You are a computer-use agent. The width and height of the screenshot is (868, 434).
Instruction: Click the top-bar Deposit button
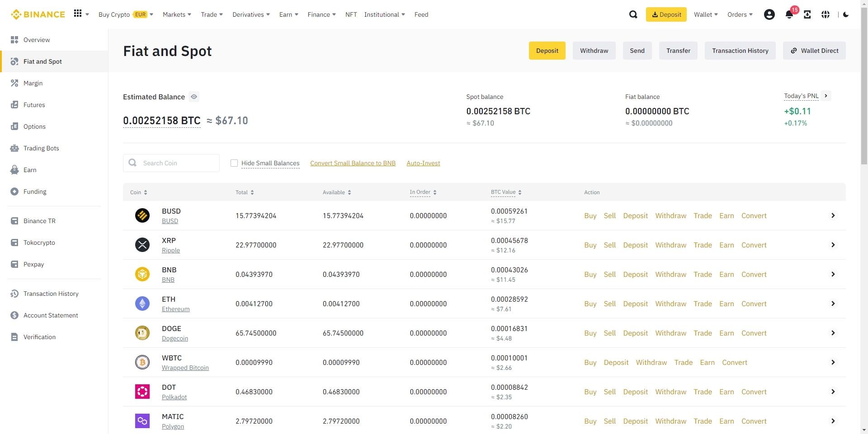666,14
